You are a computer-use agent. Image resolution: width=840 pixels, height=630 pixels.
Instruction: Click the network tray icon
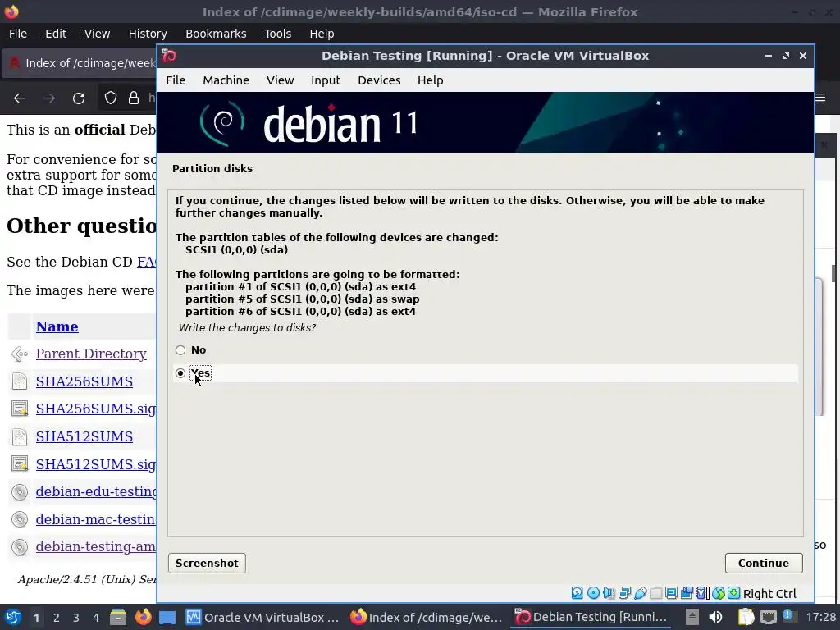768,617
